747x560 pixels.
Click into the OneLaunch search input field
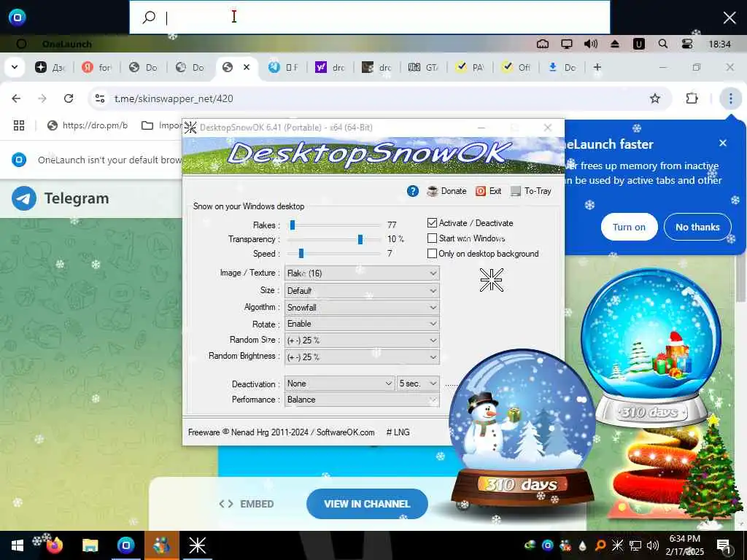click(x=370, y=17)
